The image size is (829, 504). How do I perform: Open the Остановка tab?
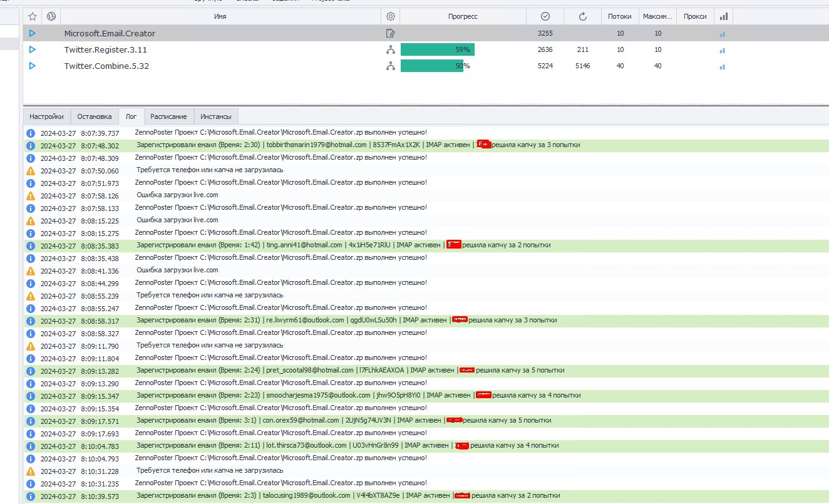[x=95, y=116]
